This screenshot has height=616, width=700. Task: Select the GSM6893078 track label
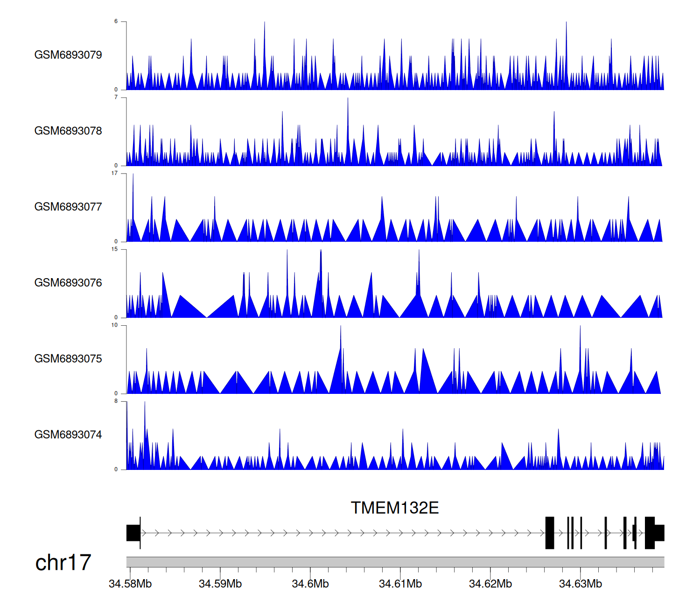tap(68, 131)
